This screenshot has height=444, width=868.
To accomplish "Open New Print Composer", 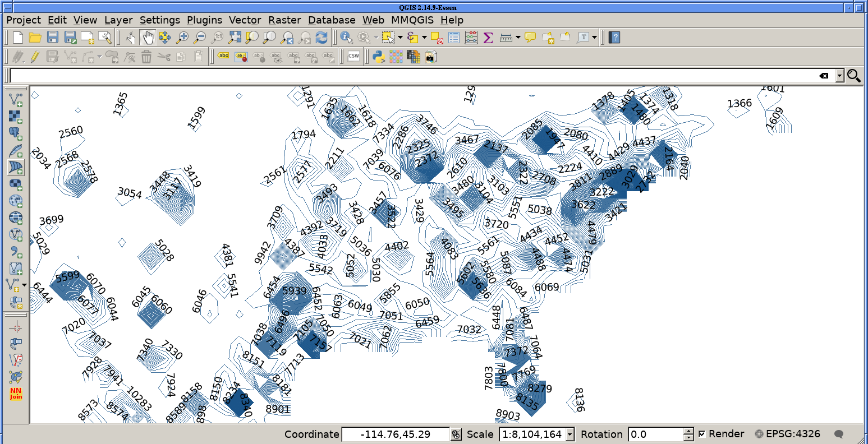I will coord(88,38).
